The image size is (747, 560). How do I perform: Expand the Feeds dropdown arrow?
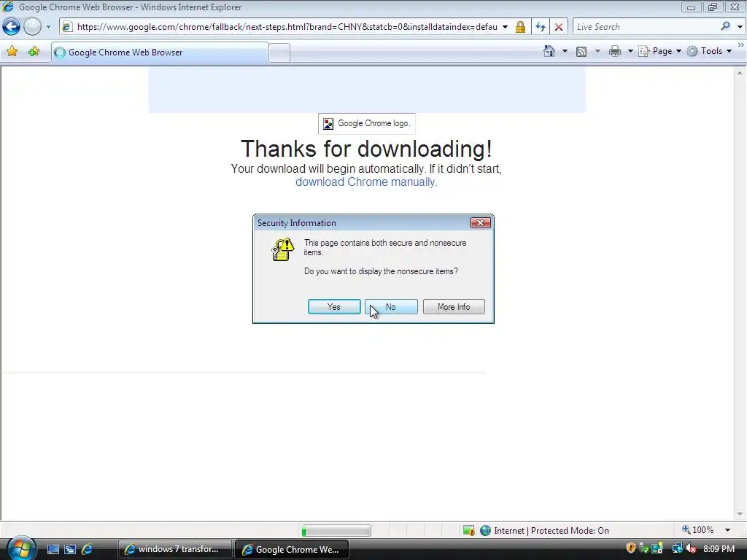pyautogui.click(x=597, y=51)
